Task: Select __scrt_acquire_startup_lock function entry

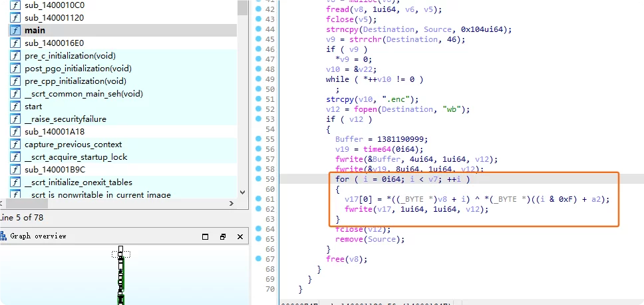Action: (x=76, y=157)
